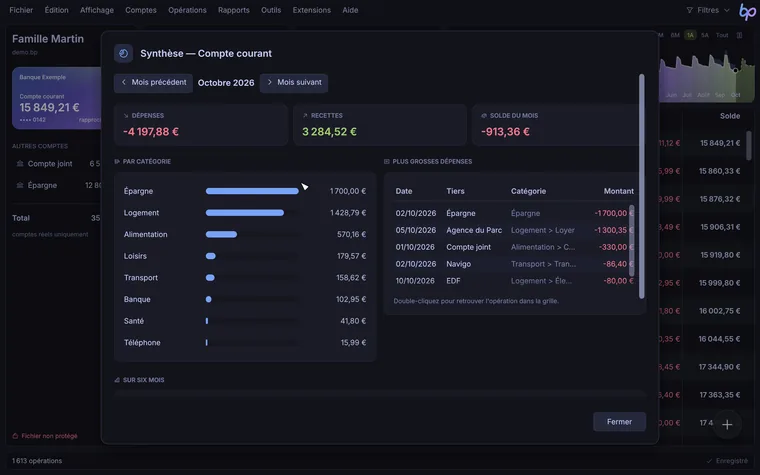Click the plus floating add button
This screenshot has width=760, height=475.
(x=727, y=425)
